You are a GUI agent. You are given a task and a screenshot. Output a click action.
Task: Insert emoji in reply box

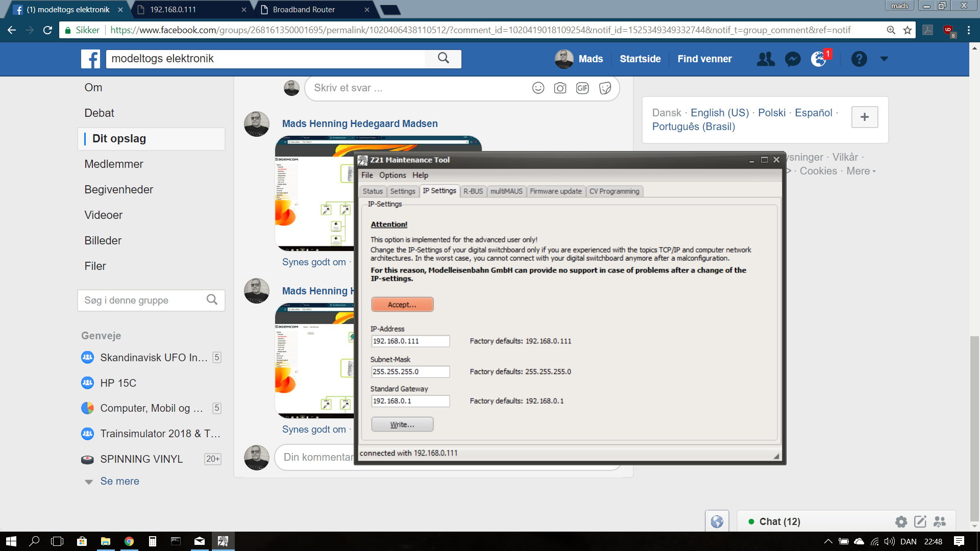click(538, 88)
